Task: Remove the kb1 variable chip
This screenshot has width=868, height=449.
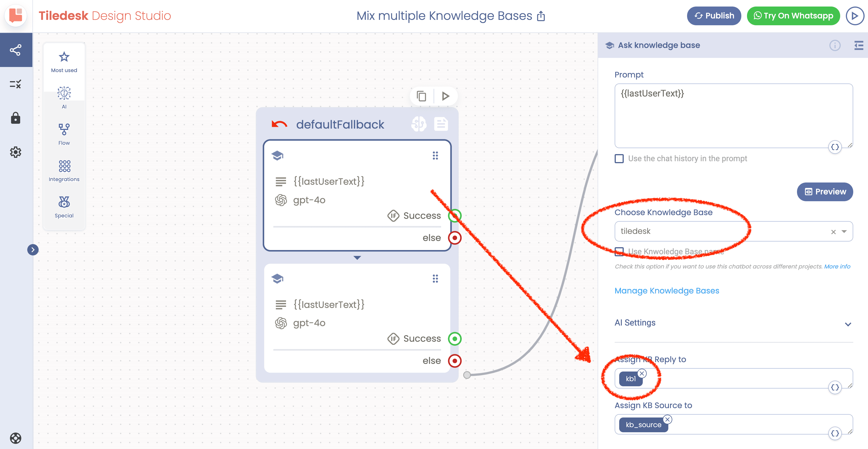Action: coord(642,374)
